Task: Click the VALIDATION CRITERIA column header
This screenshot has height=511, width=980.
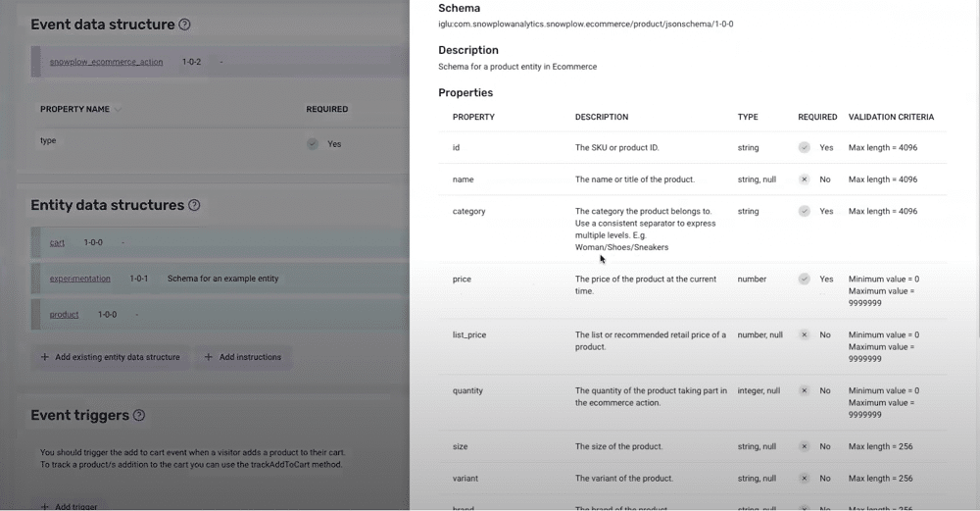Action: point(891,117)
